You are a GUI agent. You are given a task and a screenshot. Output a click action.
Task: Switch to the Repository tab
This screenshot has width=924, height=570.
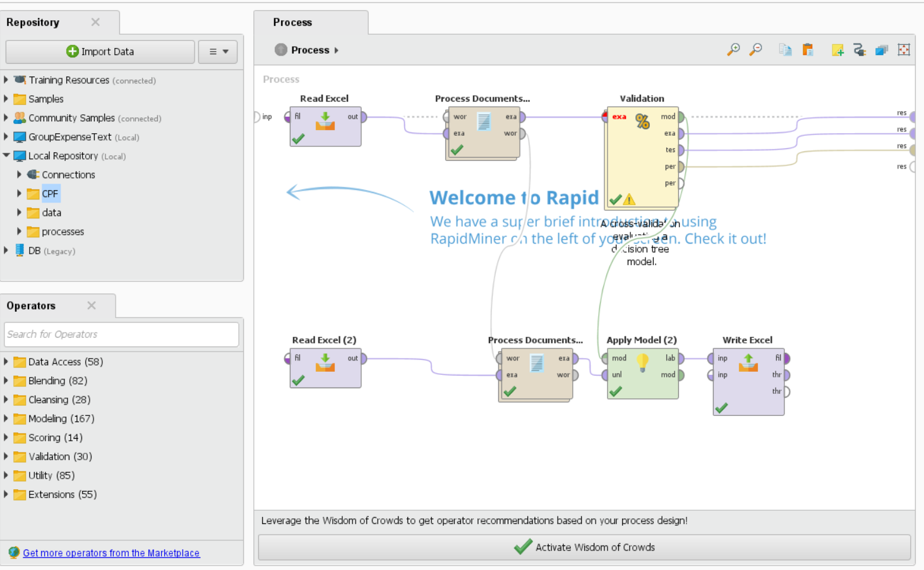pos(33,22)
